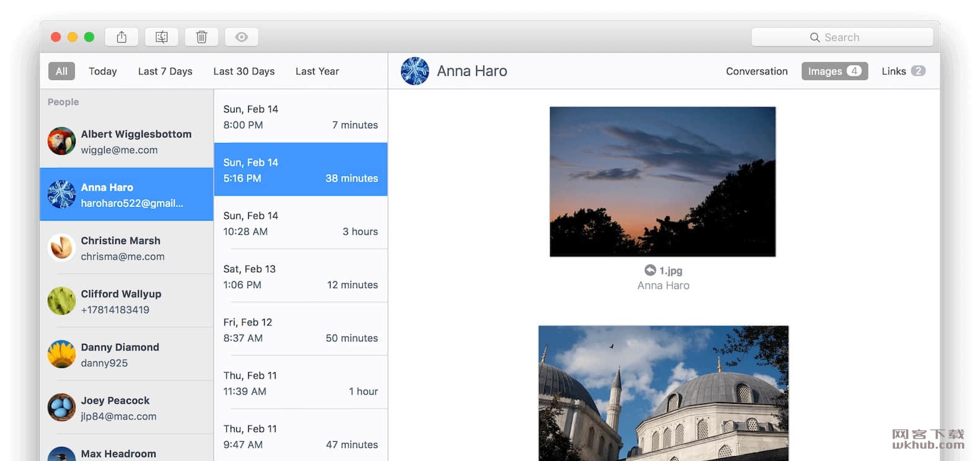Screen dimensions: 980x461
Task: Click Clifford Wallyup's green avatar
Action: click(61, 301)
